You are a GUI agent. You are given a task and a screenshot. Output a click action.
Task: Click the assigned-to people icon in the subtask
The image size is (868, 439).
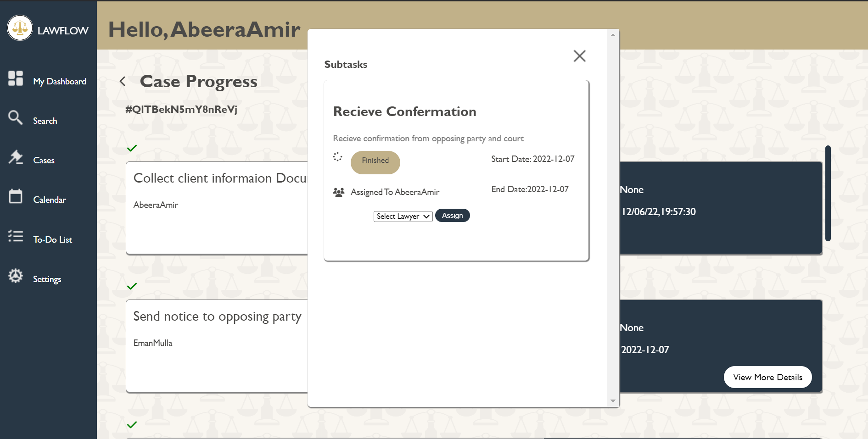point(339,192)
